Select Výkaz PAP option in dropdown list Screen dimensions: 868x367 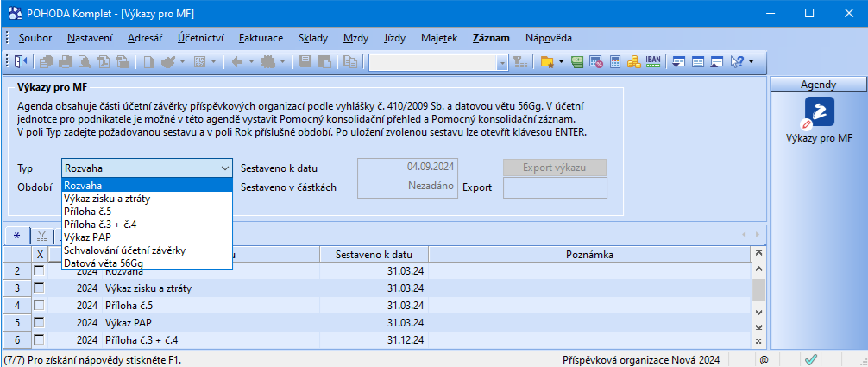coord(147,237)
